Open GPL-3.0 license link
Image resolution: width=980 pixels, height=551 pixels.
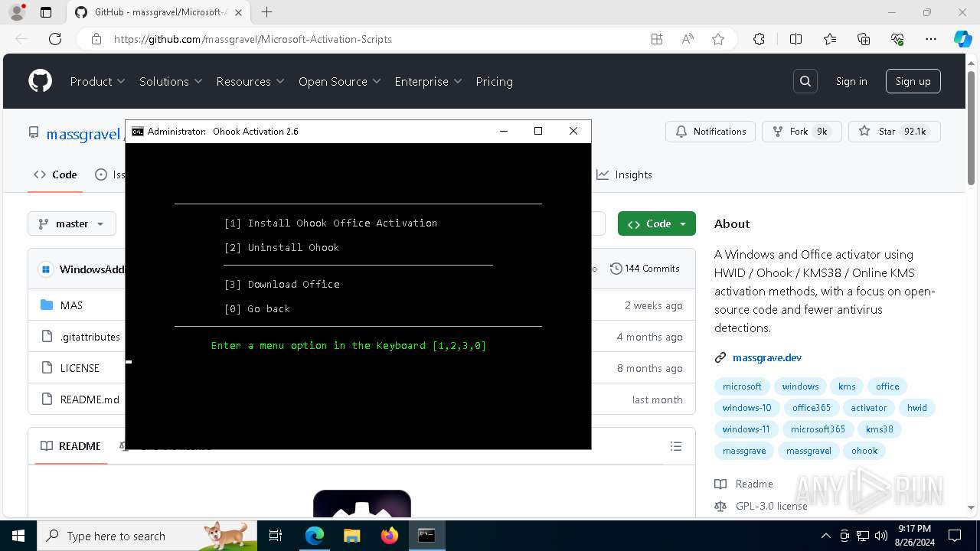[x=771, y=506]
